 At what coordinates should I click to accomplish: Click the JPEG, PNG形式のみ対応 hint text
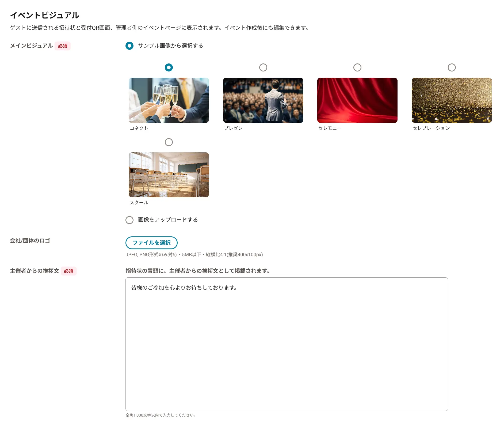(194, 255)
